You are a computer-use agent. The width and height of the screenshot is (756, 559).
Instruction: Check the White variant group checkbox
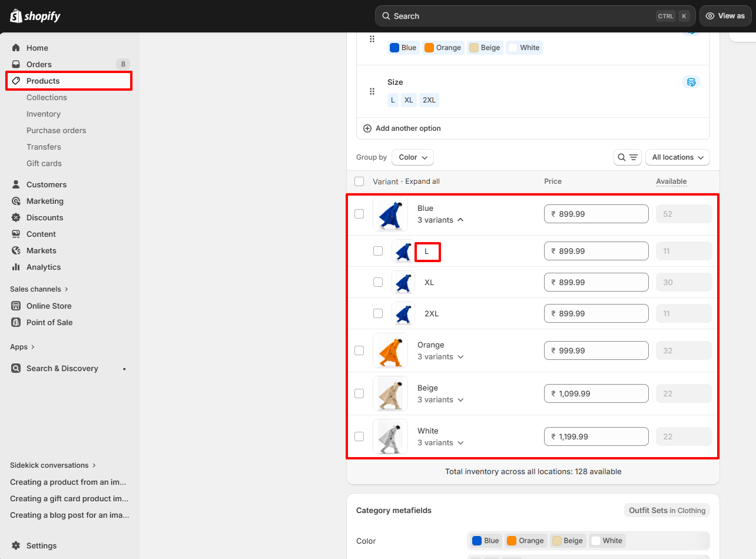coord(359,436)
